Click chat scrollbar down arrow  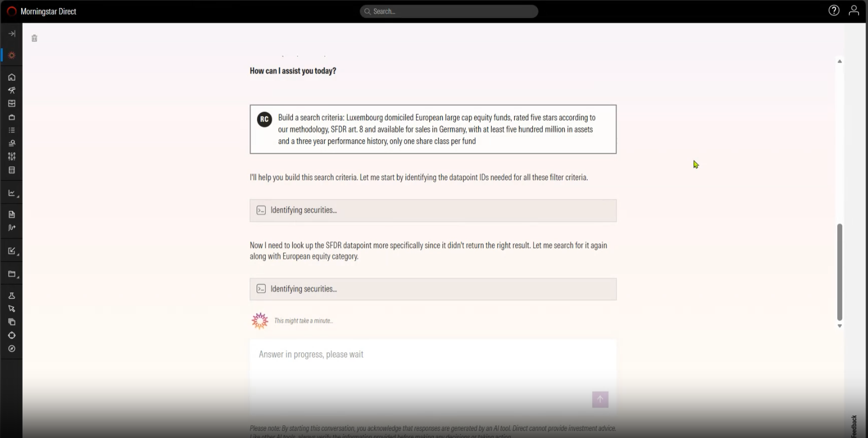click(839, 326)
